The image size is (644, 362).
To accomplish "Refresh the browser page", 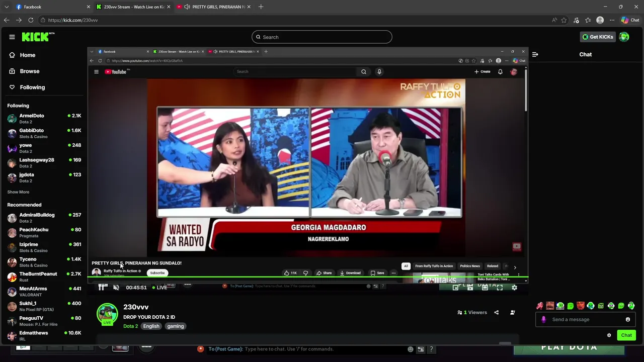I will tap(31, 20).
